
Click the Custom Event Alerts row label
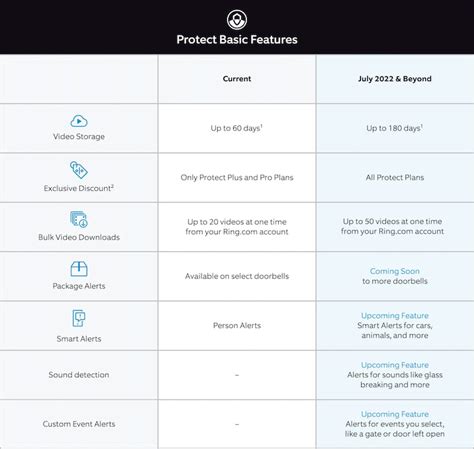click(x=79, y=424)
